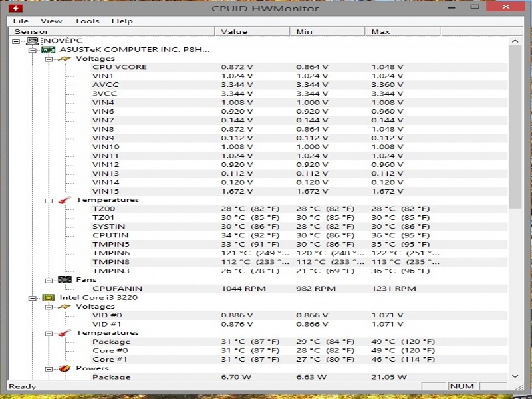Close the HWMonitor window
The image size is (532, 399).
[506, 7]
